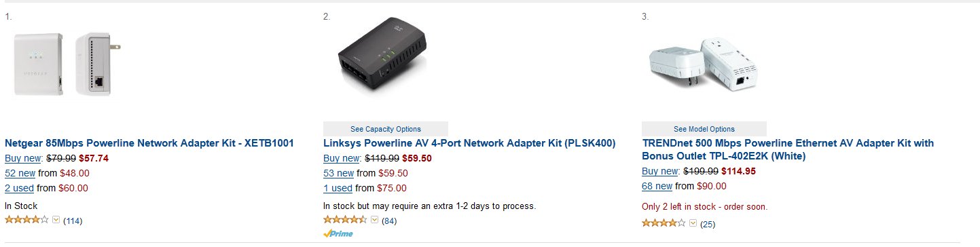Open TRENDnet 500 Mbps Powerline Kit title
The image size is (980, 247).
788,149
